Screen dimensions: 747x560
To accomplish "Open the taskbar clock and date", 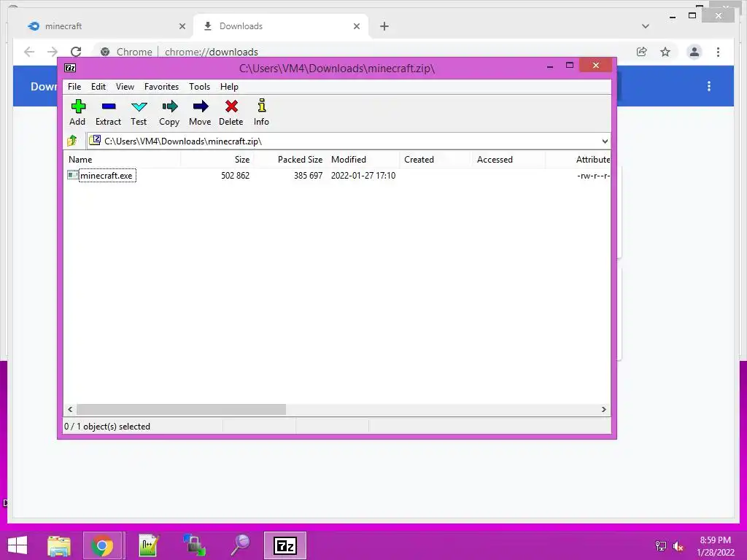I will (x=716, y=546).
